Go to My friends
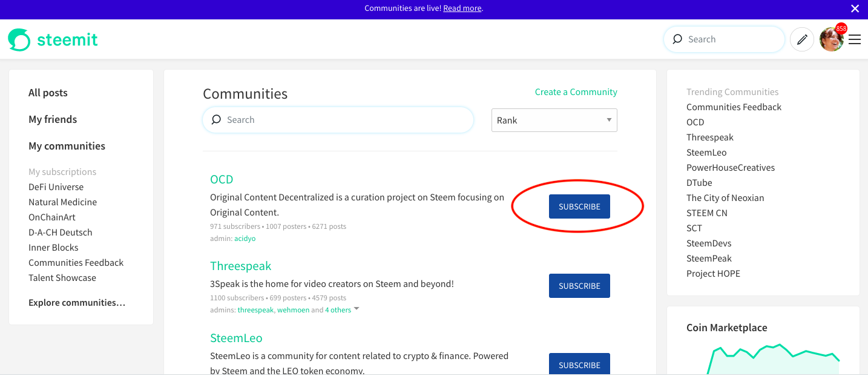 [53, 119]
